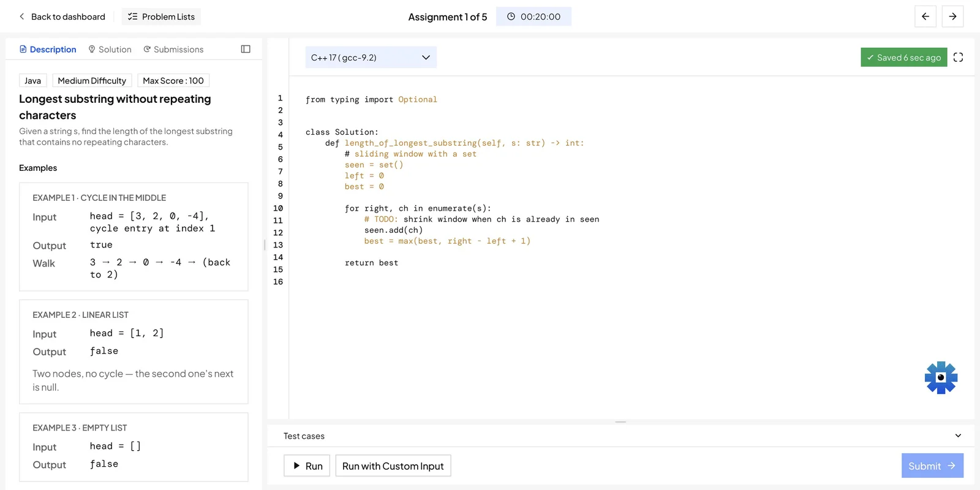Screen dimensions: 980x490
Task: Click the Example 1 Cycle in the Middle heading
Action: [99, 198]
